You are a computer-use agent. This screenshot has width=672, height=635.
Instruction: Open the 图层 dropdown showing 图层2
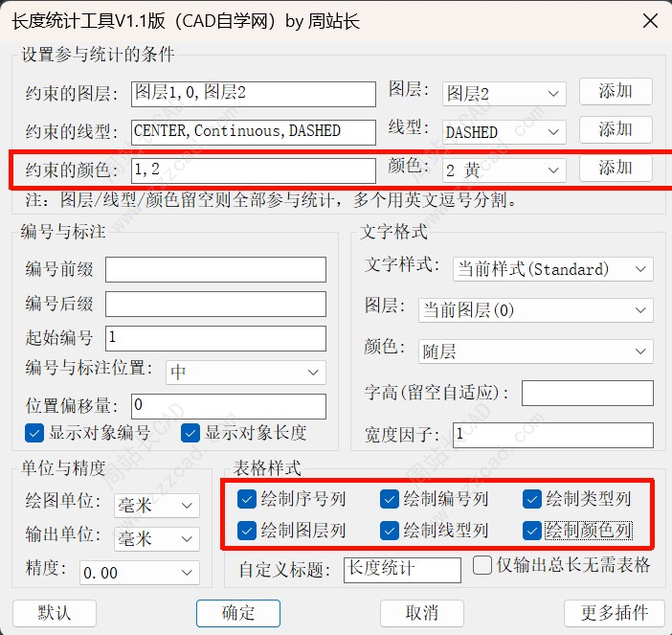coord(504,94)
